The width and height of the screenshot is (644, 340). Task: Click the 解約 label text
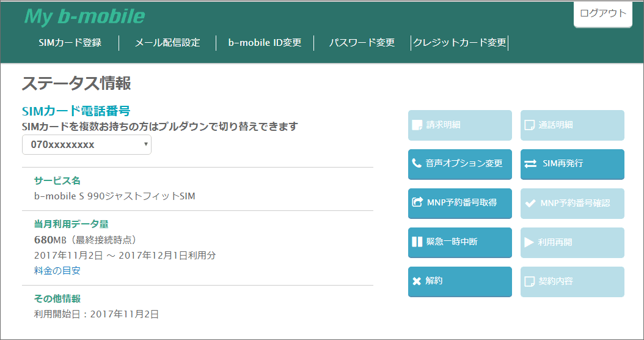pyautogui.click(x=434, y=281)
